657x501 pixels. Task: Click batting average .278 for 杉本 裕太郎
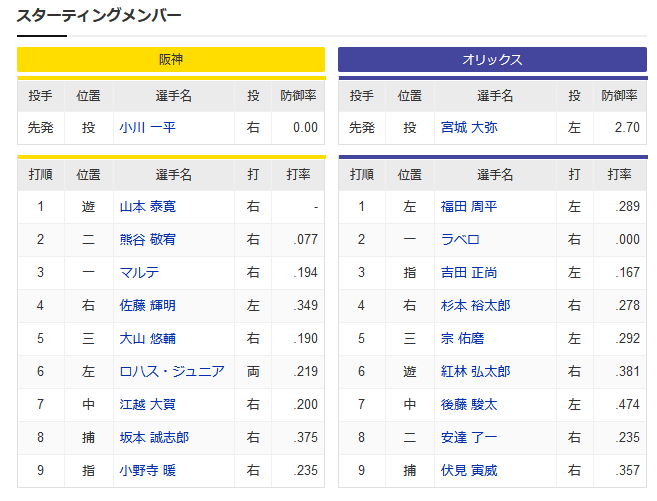(628, 305)
